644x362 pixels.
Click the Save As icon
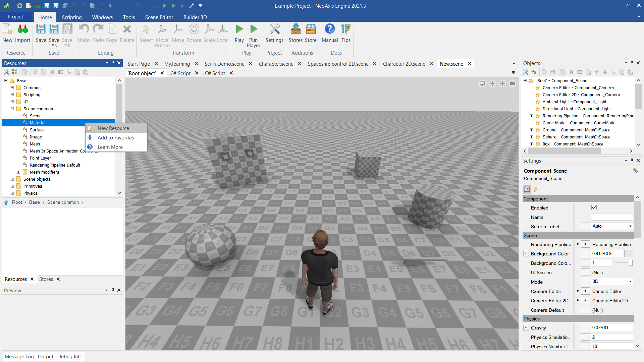(x=54, y=29)
